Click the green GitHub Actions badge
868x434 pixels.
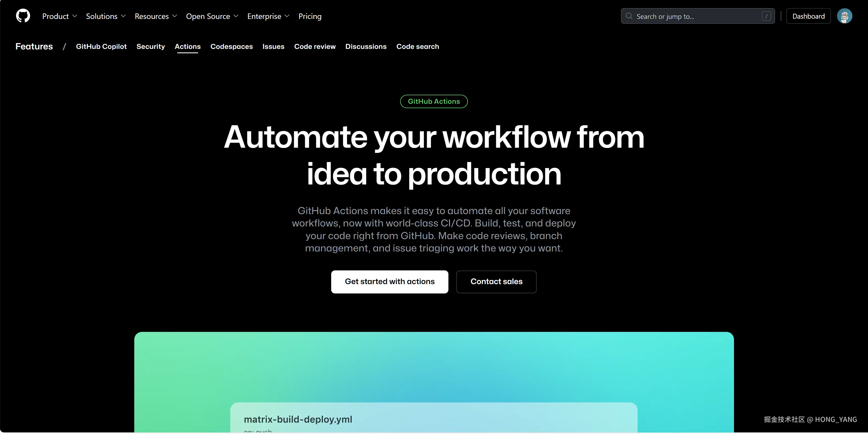tap(434, 101)
